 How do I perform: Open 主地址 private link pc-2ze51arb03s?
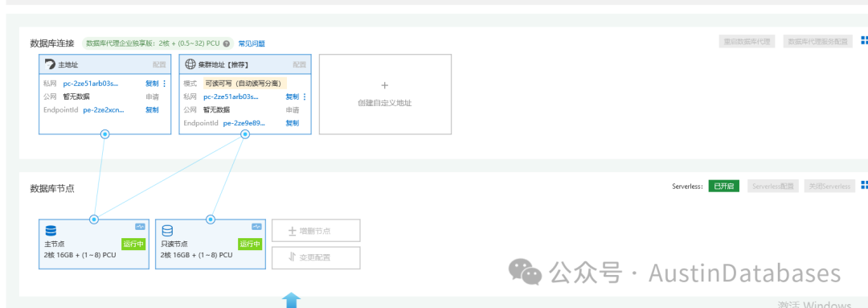tap(91, 84)
